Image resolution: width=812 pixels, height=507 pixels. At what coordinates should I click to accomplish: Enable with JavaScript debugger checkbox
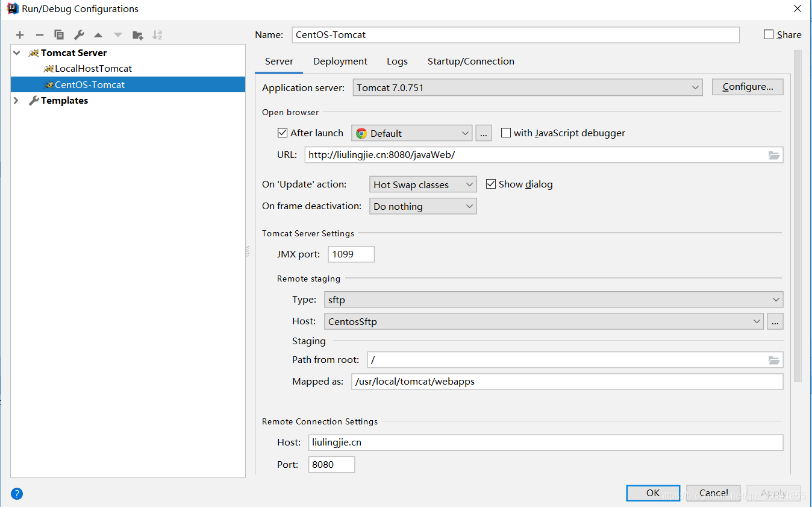(x=506, y=133)
